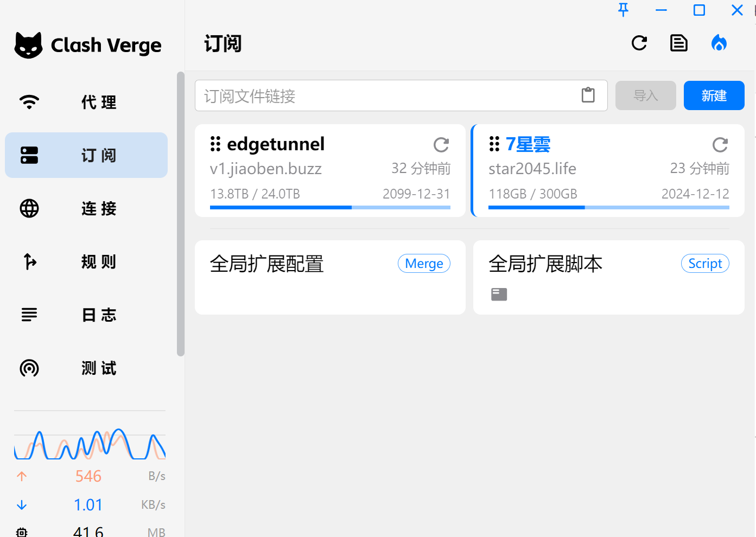Screen dimensions: 756x537
Task: Click the radar icon beside 测试
Action: (29, 368)
